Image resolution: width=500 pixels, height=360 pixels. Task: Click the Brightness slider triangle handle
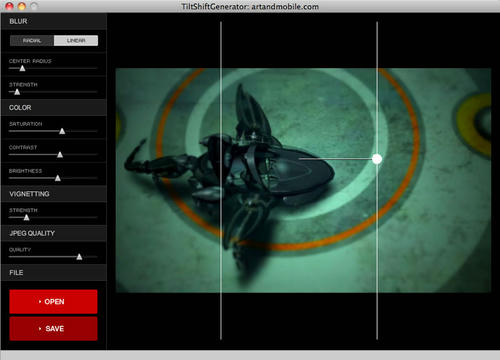point(58,178)
